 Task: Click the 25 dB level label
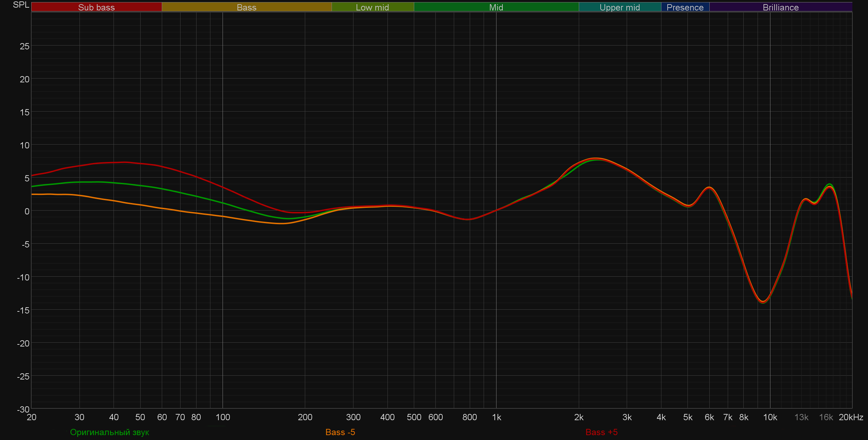click(x=25, y=46)
